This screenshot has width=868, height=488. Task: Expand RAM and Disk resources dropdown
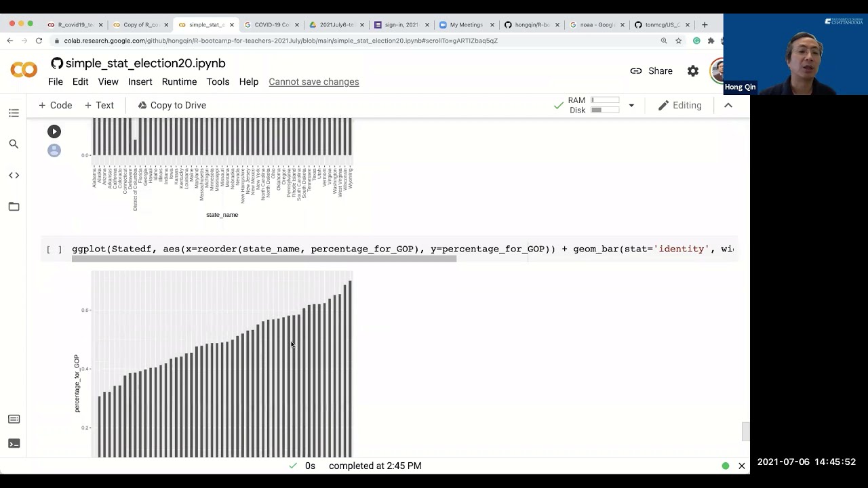coord(631,106)
